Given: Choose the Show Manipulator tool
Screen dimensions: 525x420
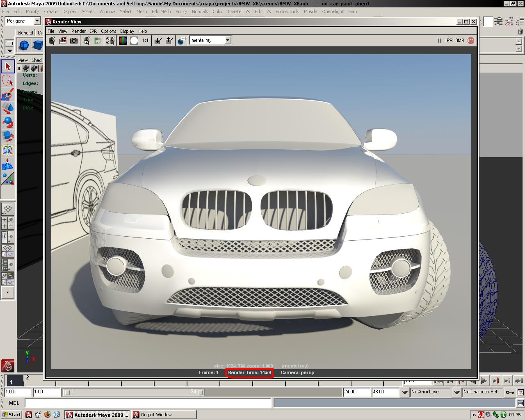Looking at the screenshot, I should coord(8,178).
